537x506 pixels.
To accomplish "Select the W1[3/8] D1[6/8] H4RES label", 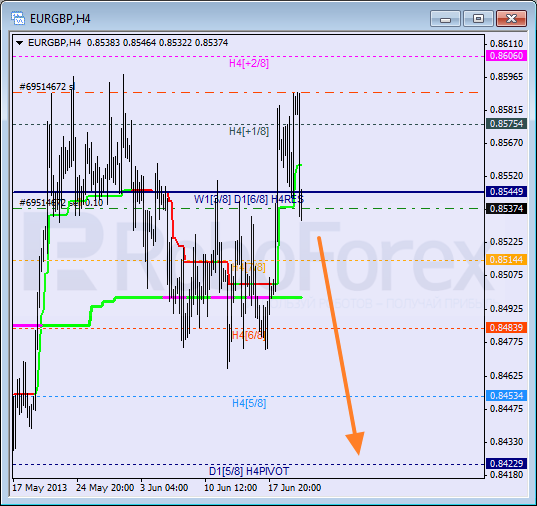I will (249, 199).
